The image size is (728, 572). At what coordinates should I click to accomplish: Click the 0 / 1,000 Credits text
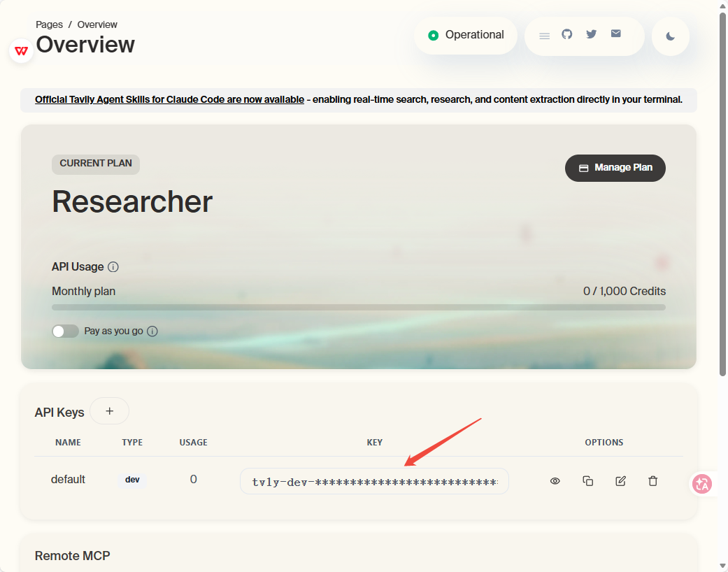(624, 291)
